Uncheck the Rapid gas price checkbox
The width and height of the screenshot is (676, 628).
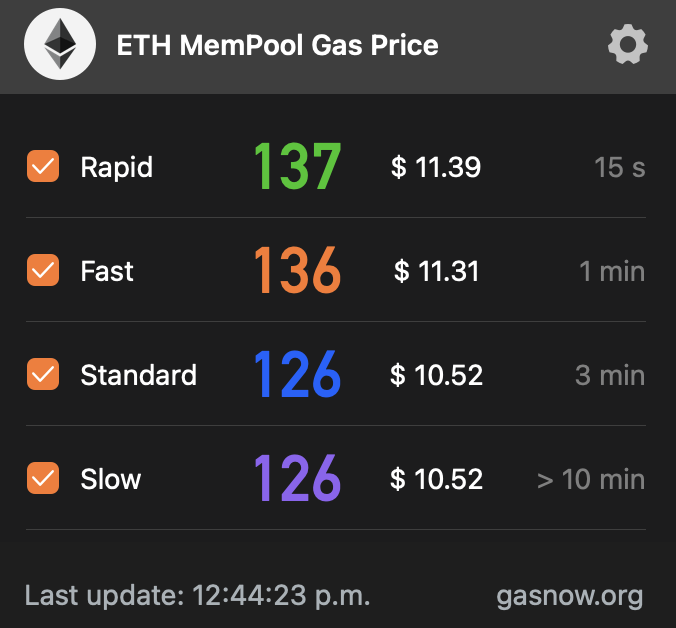43,166
